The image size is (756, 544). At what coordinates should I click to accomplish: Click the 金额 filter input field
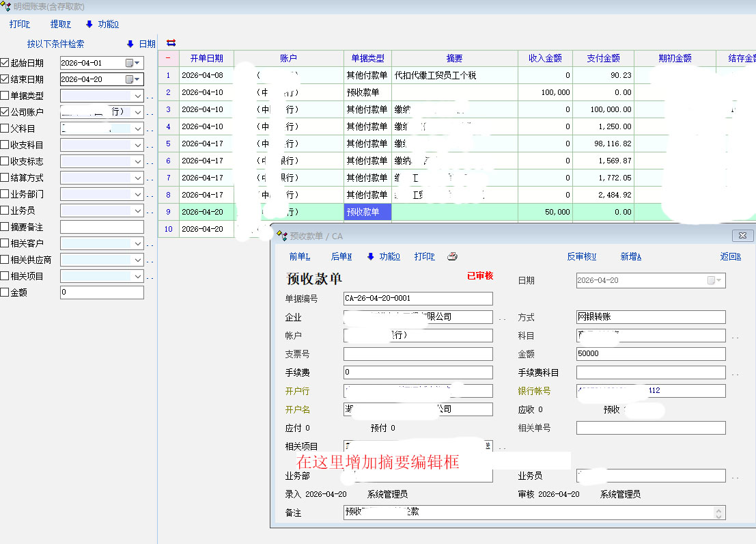pos(102,293)
